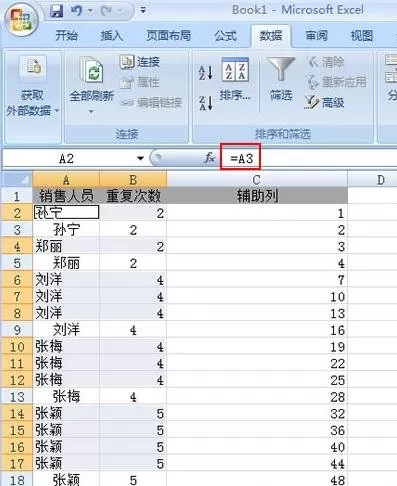
Task: Open the 开始 ribbon tab
Action: 66,35
